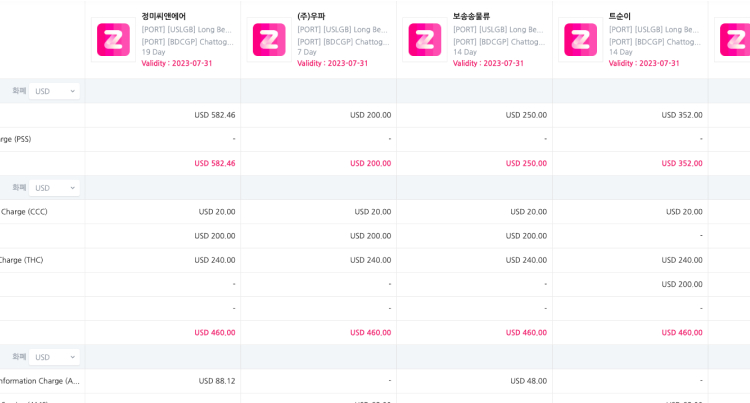The image size is (750, 403).
Task: Click the pink Z logo of 정미씨앤에어
Action: 113,40
